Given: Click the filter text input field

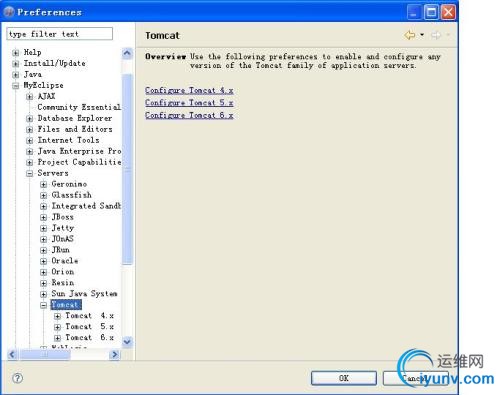Looking at the screenshot, I should [60, 34].
